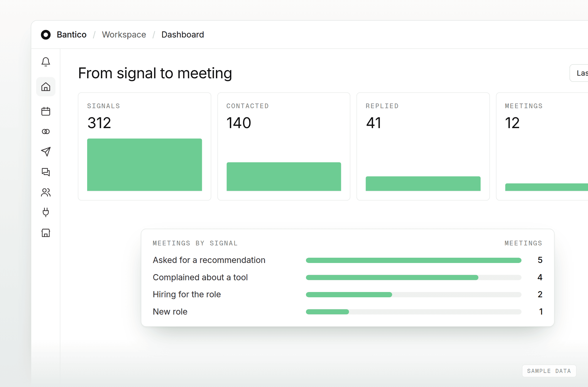Open notifications bell icon

[46, 62]
